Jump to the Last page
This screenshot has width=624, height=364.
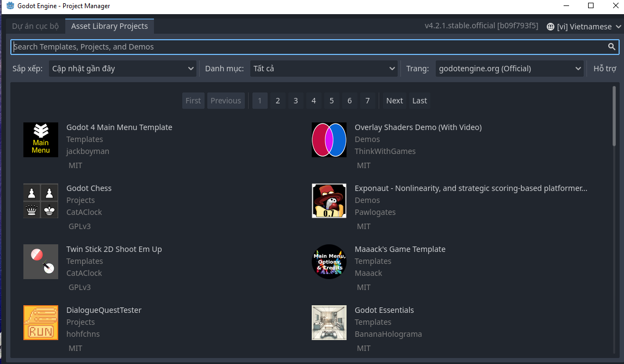tap(419, 101)
